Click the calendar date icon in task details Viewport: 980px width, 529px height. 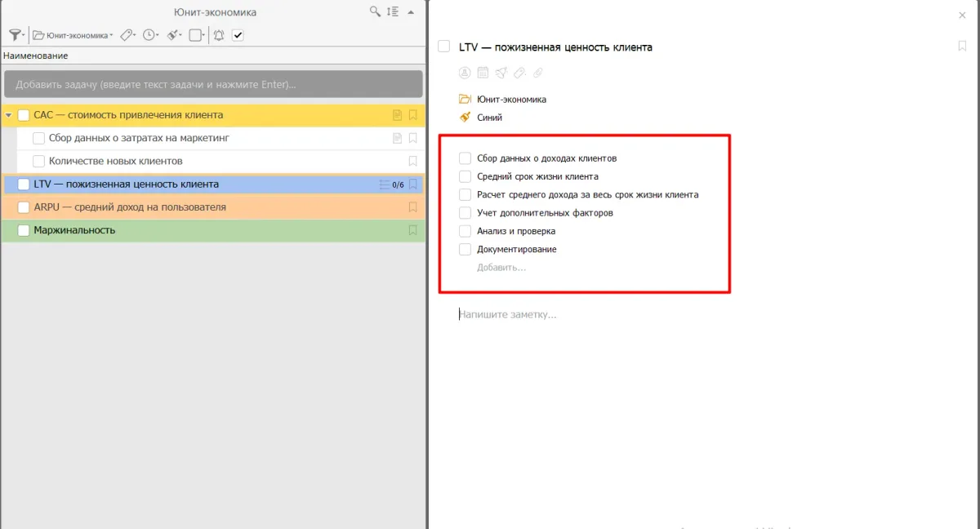[x=483, y=73]
